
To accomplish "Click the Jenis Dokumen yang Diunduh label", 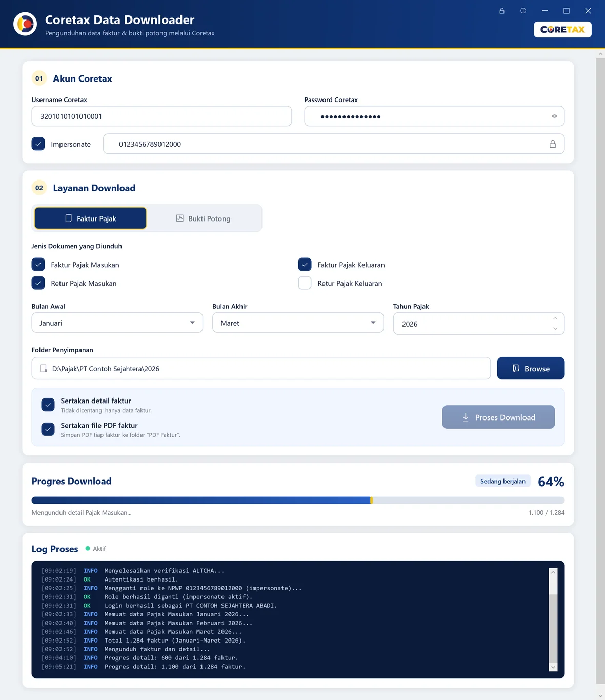I will click(77, 246).
